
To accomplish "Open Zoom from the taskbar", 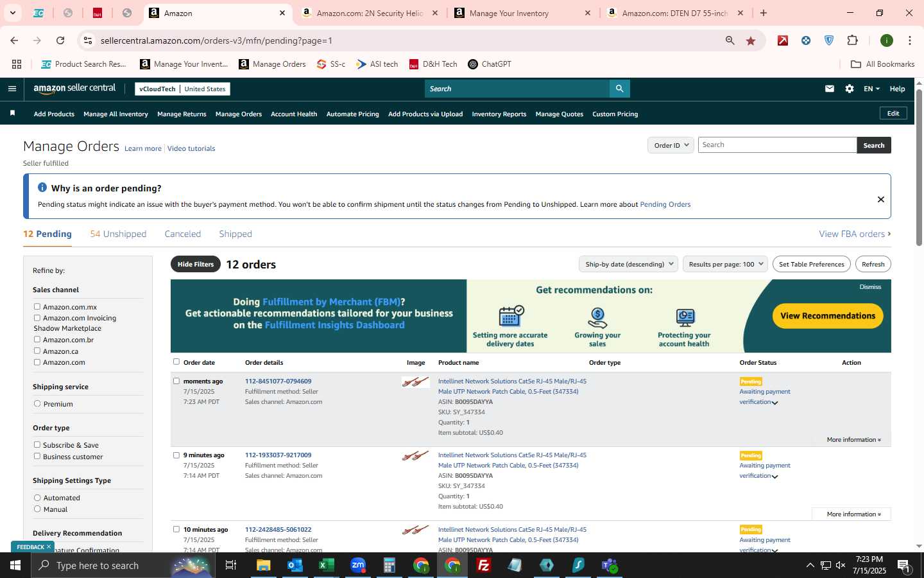I will point(358,565).
